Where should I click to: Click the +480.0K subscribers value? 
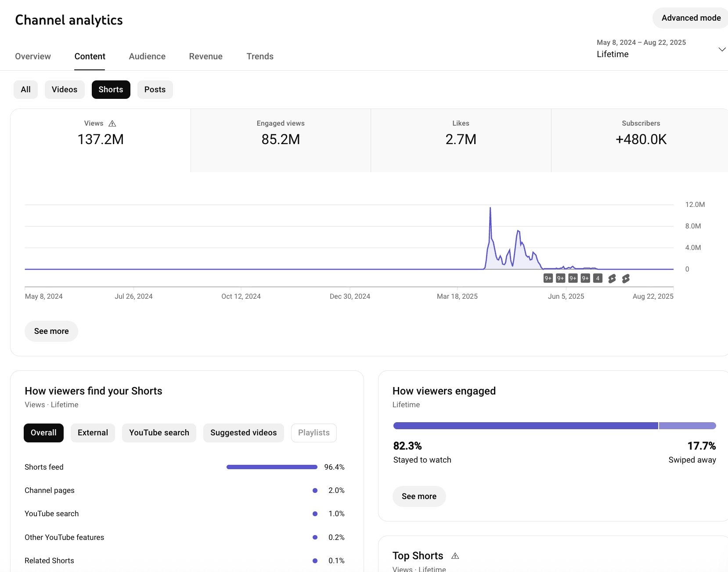coord(641,140)
